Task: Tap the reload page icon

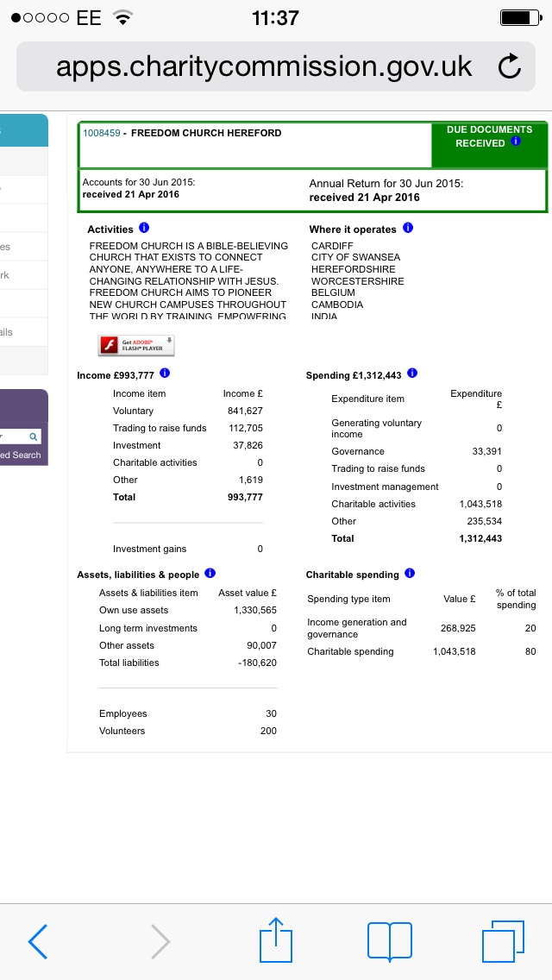Action: 510,66
